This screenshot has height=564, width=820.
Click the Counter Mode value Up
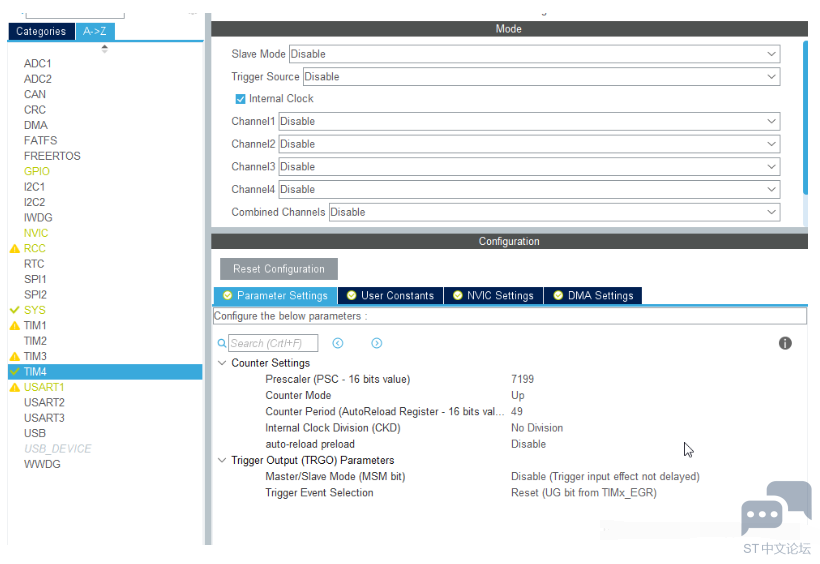coord(517,396)
